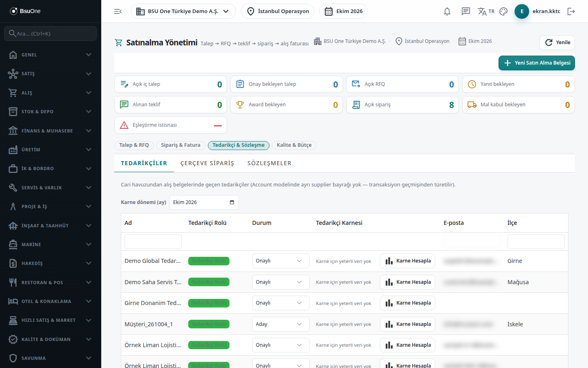This screenshot has width=588, height=368.
Task: Change language with the TR translate icon
Action: tap(486, 11)
